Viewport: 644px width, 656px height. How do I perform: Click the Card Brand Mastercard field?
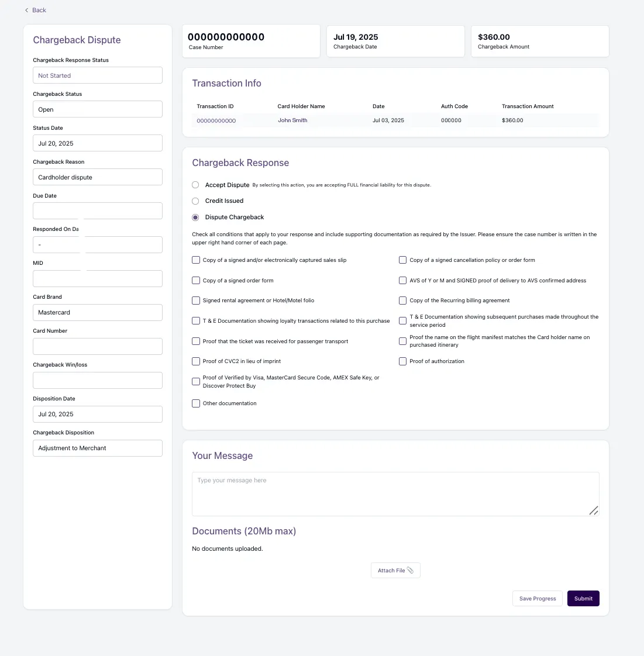(x=98, y=313)
